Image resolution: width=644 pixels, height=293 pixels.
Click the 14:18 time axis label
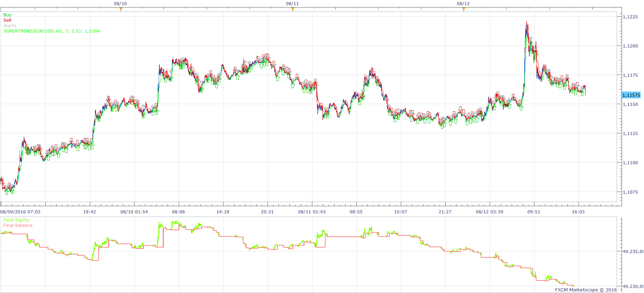[223, 212]
